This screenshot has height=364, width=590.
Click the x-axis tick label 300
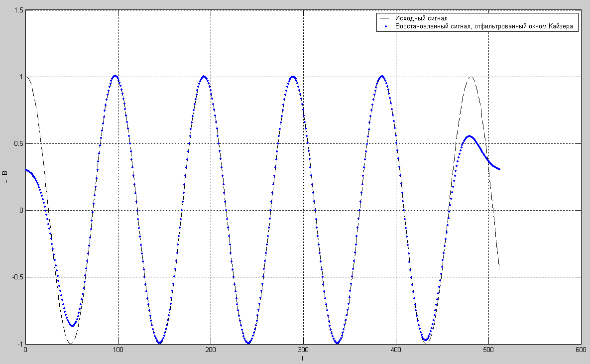[303, 351]
